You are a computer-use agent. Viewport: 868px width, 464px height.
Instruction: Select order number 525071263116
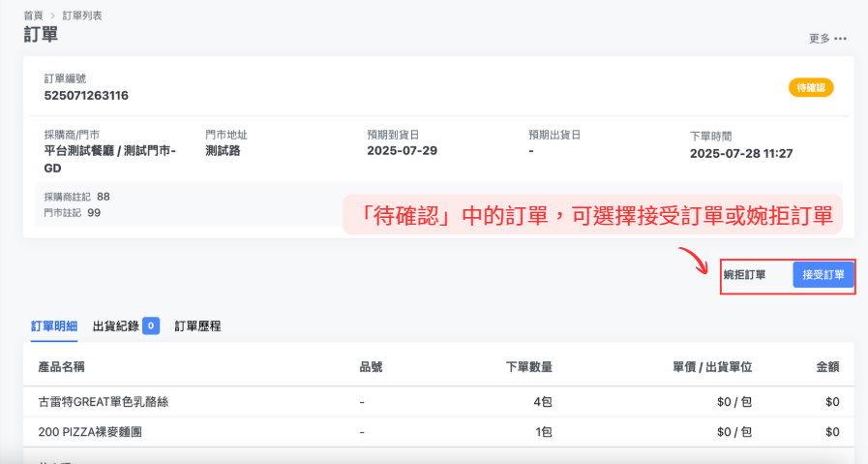86,95
